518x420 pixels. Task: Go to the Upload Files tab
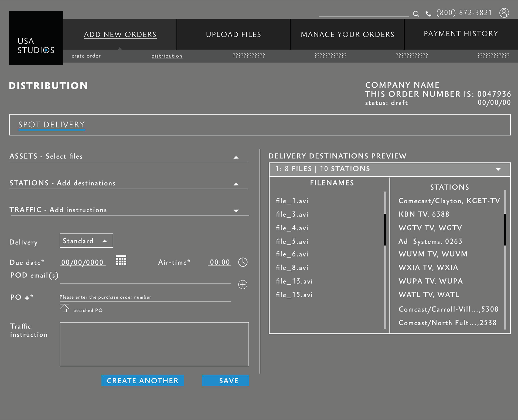[x=233, y=35]
